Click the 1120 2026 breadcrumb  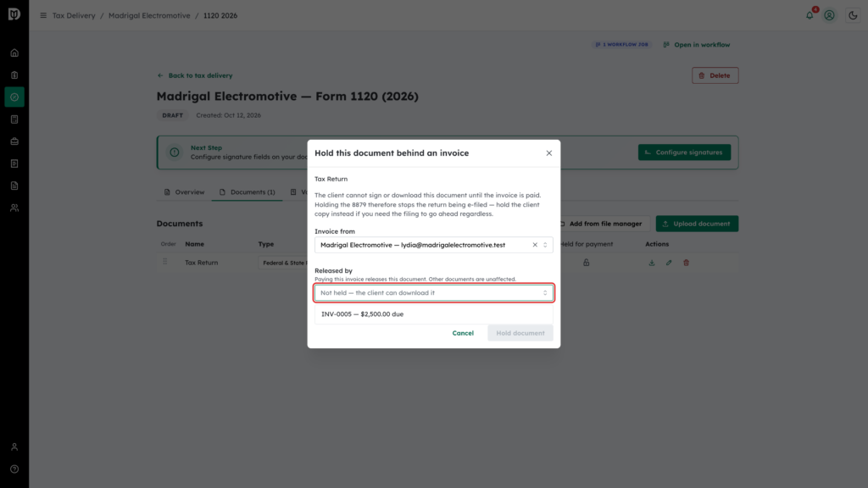[220, 15]
